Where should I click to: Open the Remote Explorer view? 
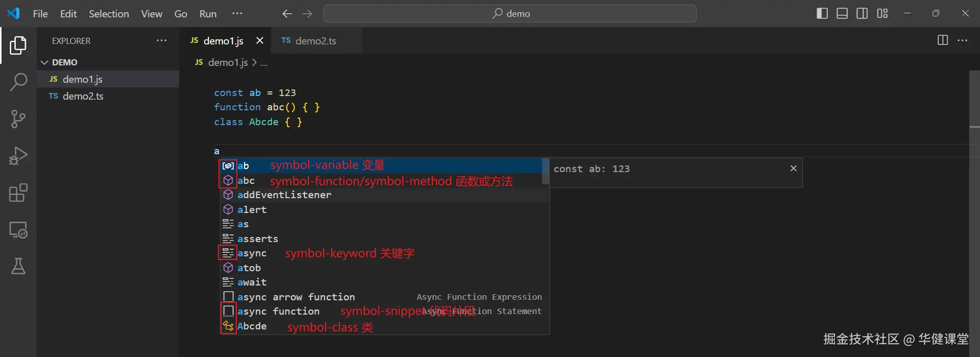[18, 230]
